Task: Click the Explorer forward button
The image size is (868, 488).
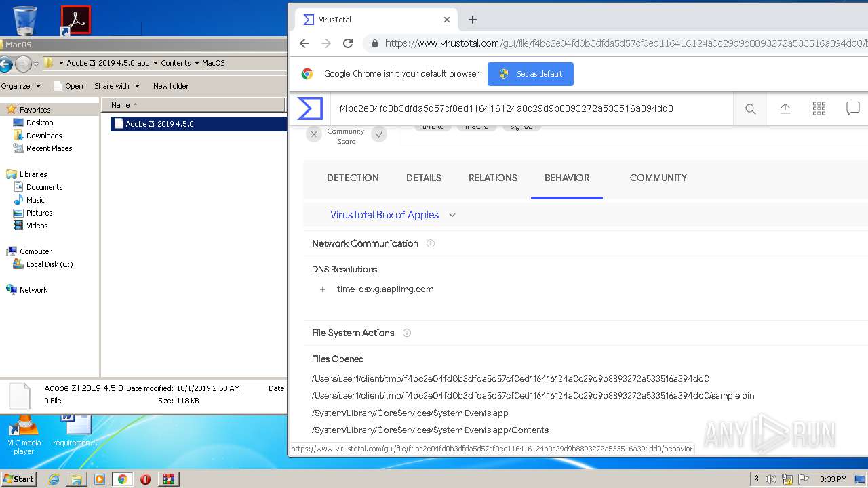Action: coord(23,64)
